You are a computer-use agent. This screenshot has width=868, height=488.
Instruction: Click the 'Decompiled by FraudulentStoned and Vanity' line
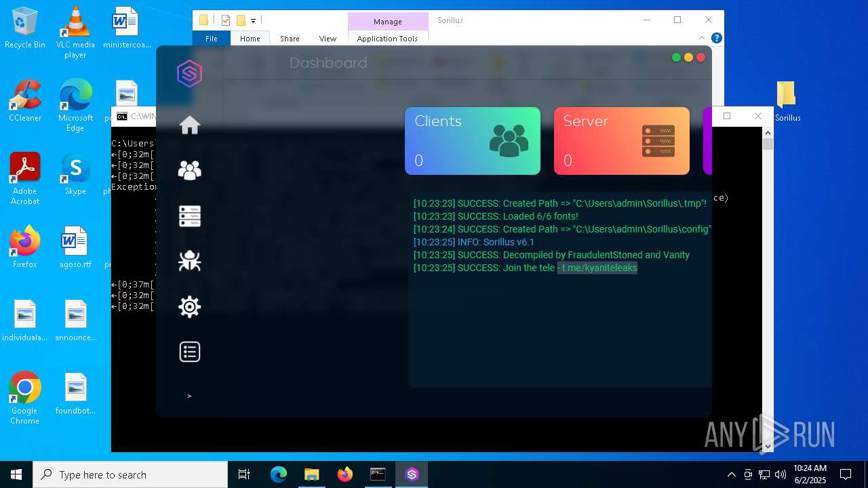(x=551, y=255)
